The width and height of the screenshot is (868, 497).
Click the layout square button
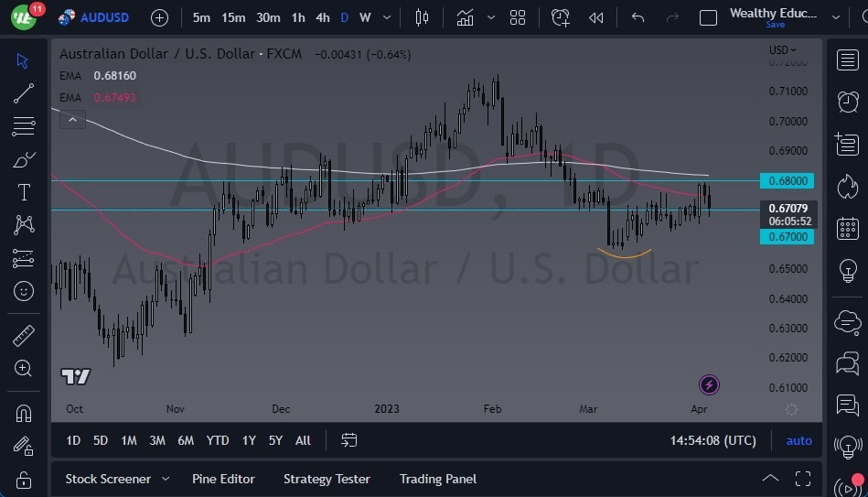(x=708, y=17)
